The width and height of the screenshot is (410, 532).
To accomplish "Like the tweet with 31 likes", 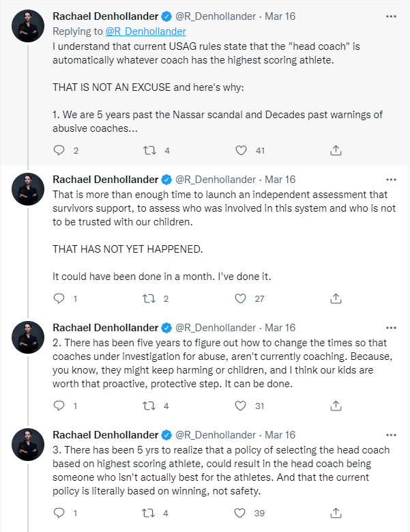I will (240, 406).
